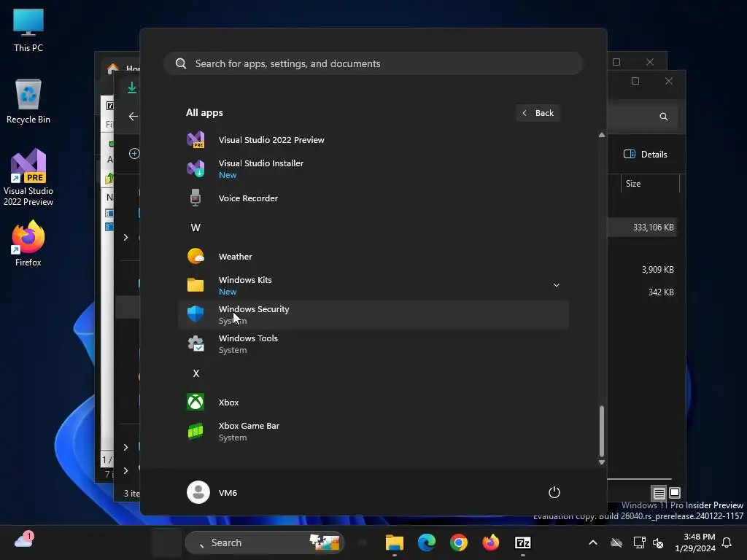Viewport: 747px width, 560px height.
Task: Jump to letter W section header
Action: pos(196,227)
